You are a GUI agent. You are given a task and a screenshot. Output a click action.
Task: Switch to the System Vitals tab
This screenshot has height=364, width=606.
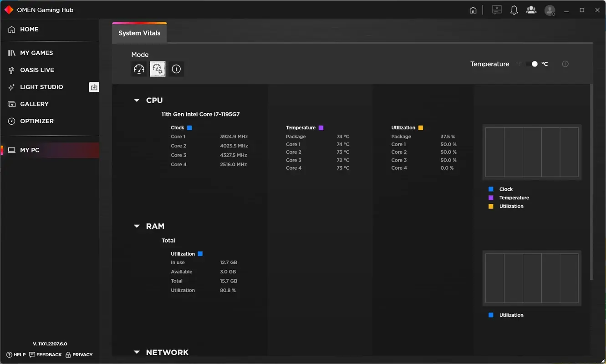[139, 32]
